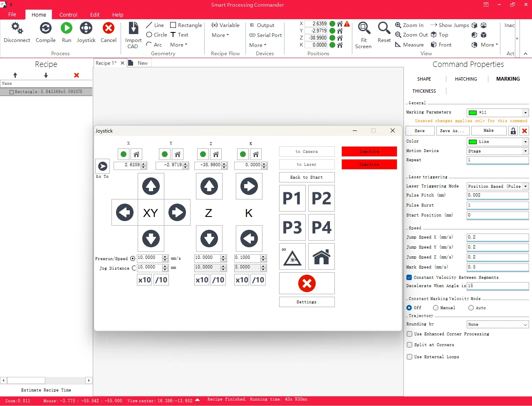Viewport: 532px width, 406px height.
Task: Click the red stop X in the Joystick window
Action: click(x=307, y=283)
